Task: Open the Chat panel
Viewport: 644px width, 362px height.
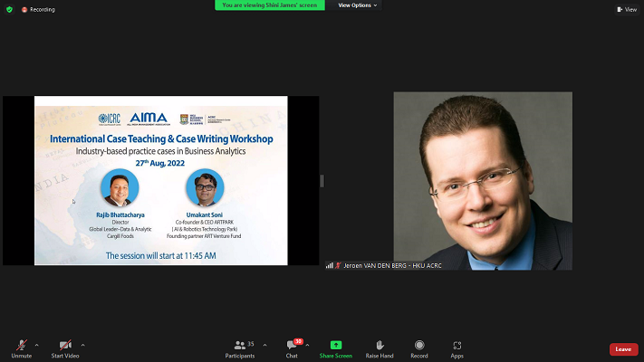Action: pyautogui.click(x=292, y=349)
